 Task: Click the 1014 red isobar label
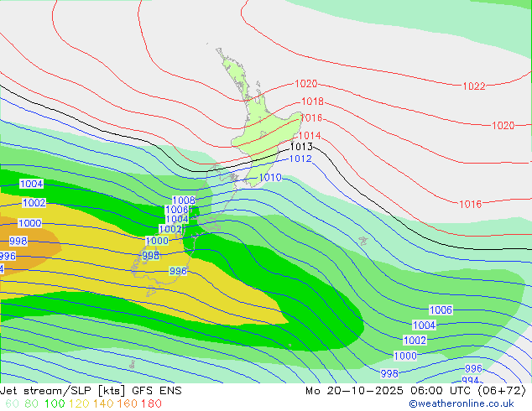coord(310,136)
